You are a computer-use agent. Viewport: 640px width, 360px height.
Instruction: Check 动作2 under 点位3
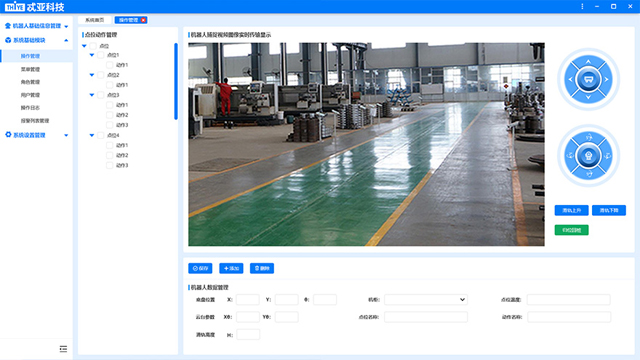pyautogui.click(x=109, y=115)
